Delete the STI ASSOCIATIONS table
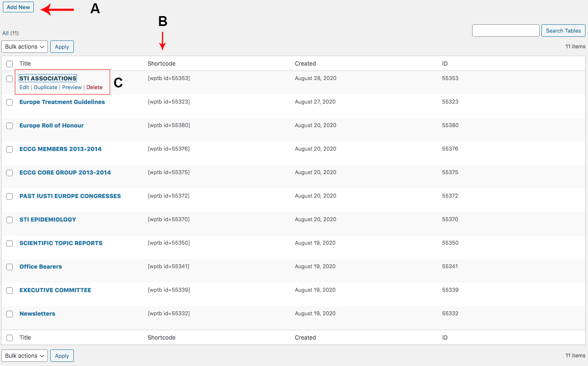The width and height of the screenshot is (588, 366). 94,87
